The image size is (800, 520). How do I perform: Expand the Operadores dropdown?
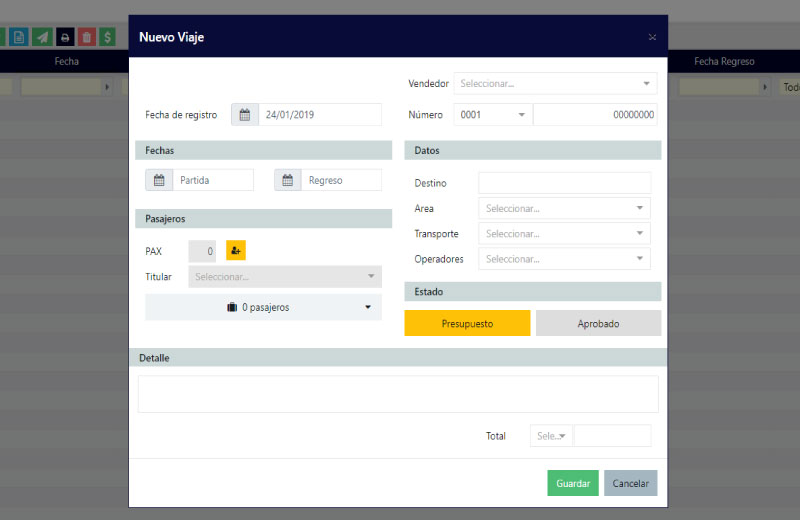click(564, 259)
